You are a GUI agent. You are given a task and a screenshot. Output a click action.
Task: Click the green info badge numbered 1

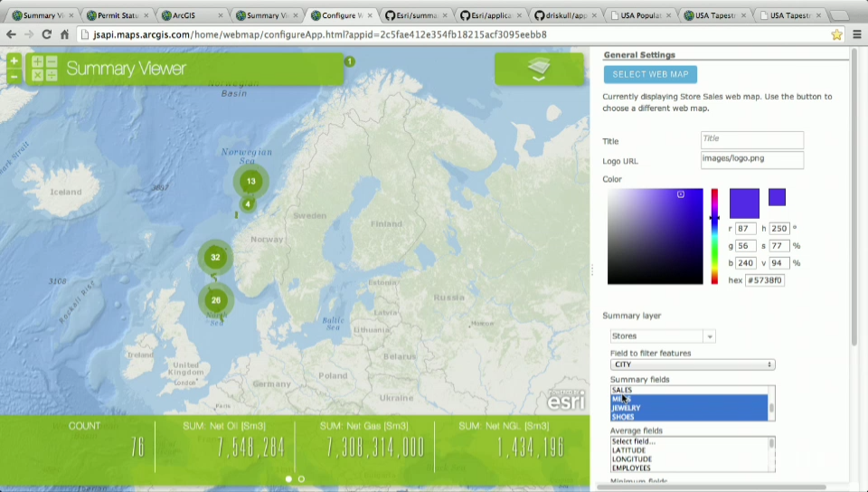point(349,61)
